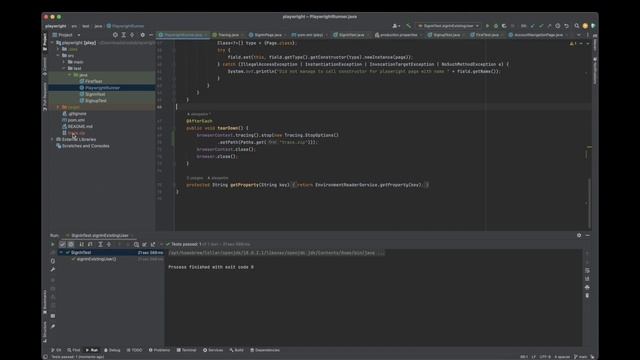Click Collapse All icon in Project panel header
This screenshot has width=640, height=360.
(132, 35)
